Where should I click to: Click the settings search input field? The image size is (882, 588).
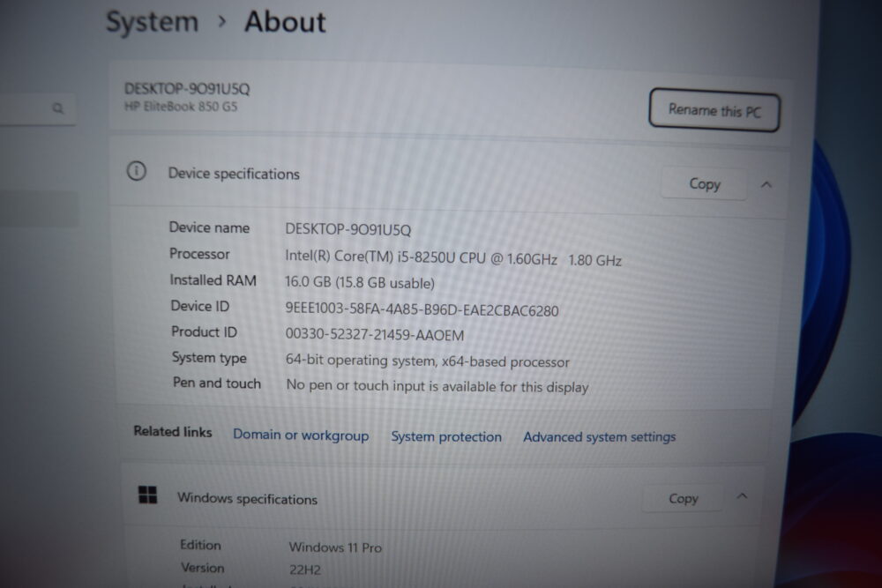(x=37, y=108)
